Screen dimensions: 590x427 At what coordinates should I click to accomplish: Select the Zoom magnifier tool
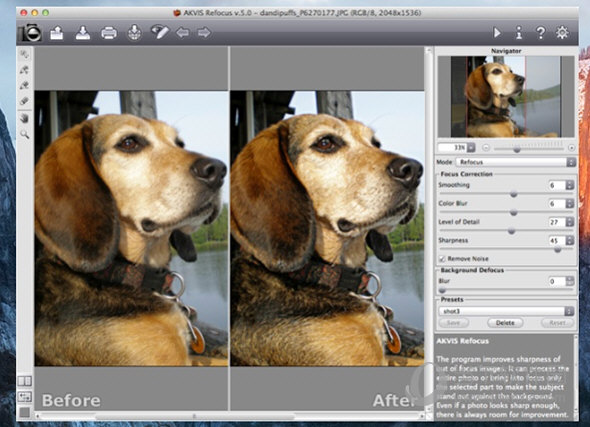[x=25, y=134]
